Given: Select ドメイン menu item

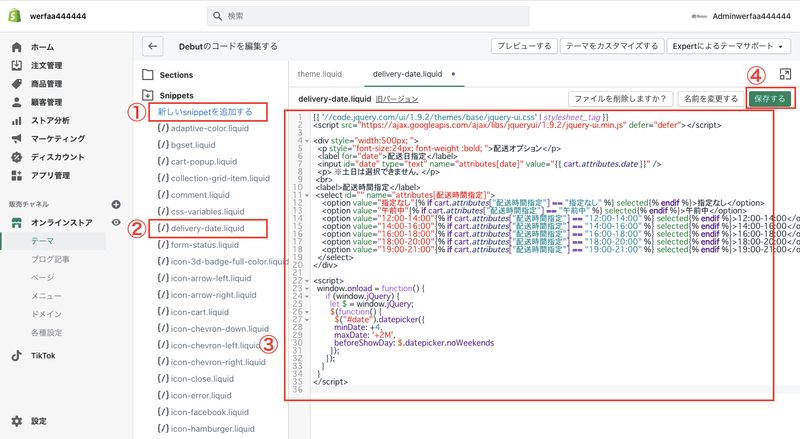Looking at the screenshot, I should coord(46,314).
